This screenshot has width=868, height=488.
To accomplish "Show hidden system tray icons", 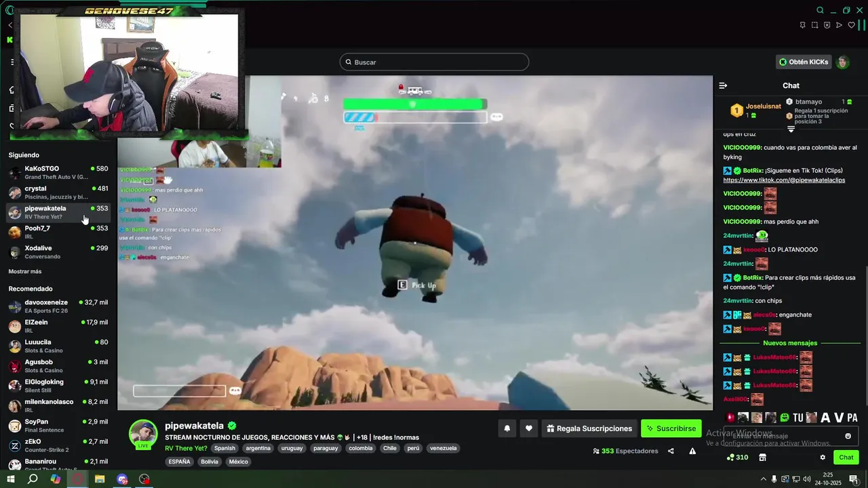I will [x=763, y=479].
